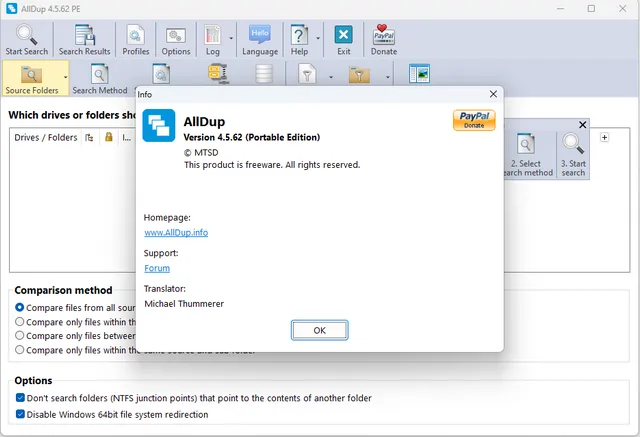Screen dimensions: 640x437
Task: Expand the Log dropdown arrow
Action: pos(231,38)
